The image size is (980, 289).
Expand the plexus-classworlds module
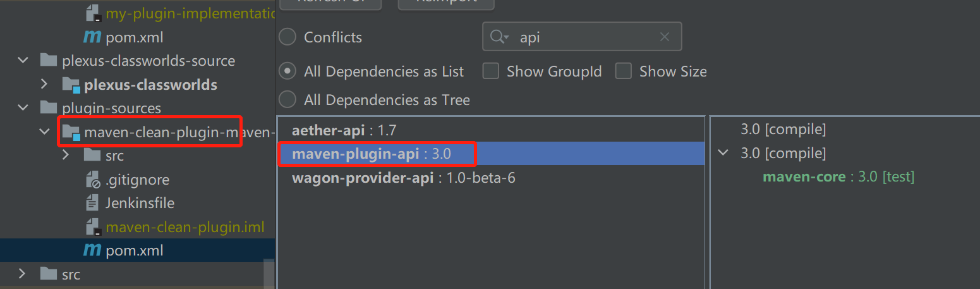(44, 85)
